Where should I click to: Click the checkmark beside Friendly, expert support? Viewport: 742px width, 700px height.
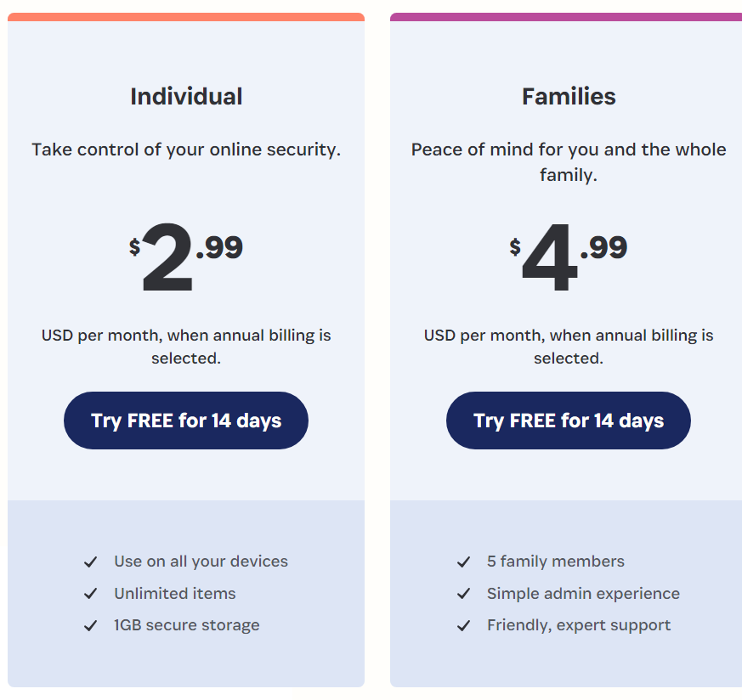[464, 625]
